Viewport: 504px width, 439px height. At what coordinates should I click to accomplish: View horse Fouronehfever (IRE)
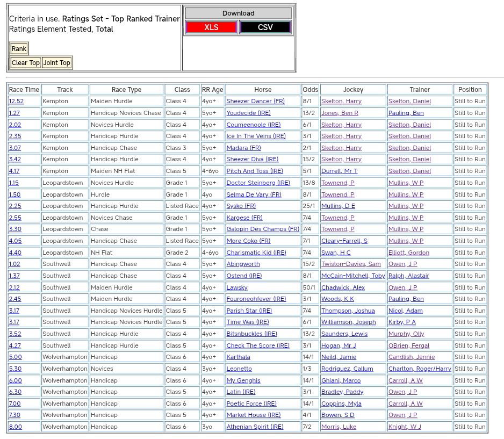click(x=256, y=299)
